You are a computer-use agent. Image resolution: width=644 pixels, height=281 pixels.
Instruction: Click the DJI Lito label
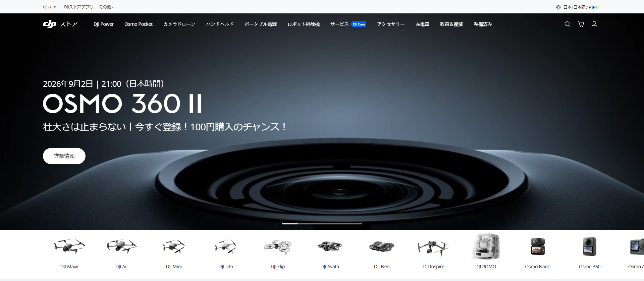click(226, 267)
